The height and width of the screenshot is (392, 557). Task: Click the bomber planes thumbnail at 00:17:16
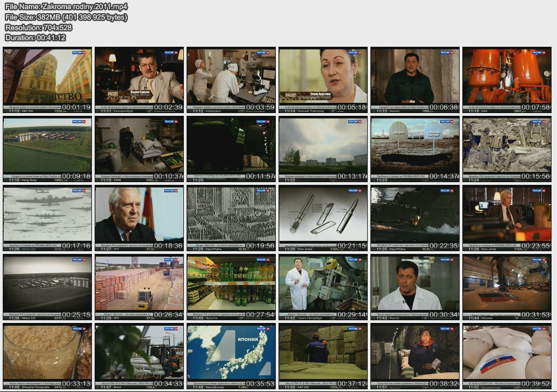click(x=47, y=218)
